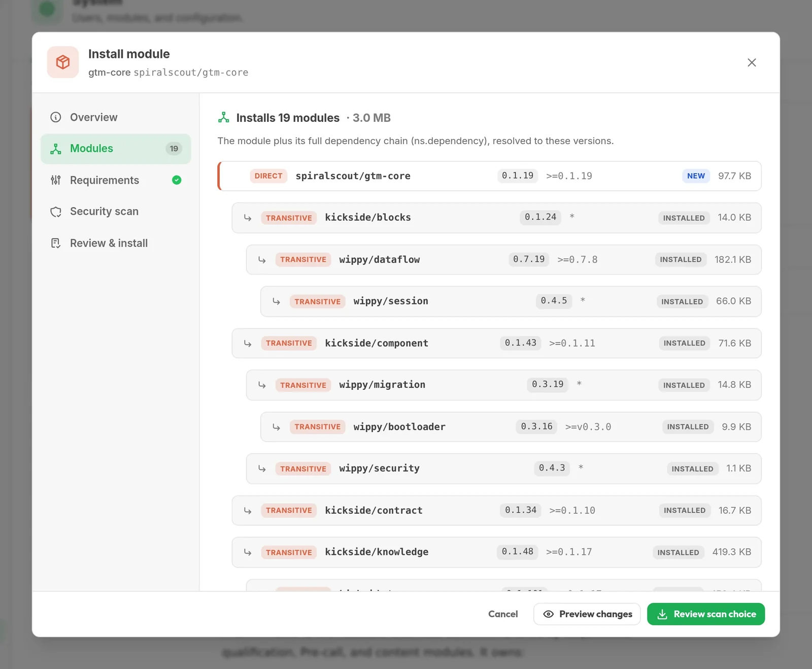The height and width of the screenshot is (669, 812).
Task: Click the 3.0 MB total size text
Action: point(371,118)
